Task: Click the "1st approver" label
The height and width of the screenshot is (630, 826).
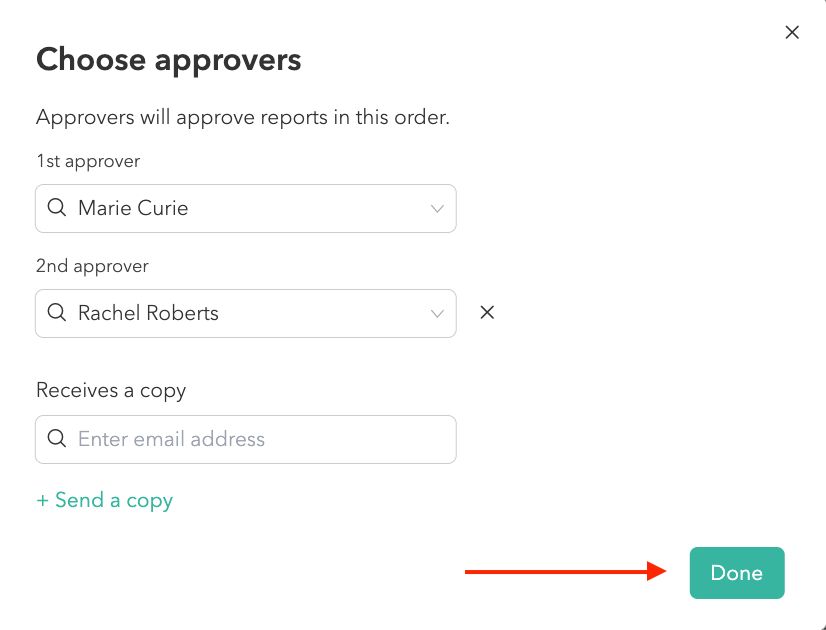Action: tap(88, 161)
